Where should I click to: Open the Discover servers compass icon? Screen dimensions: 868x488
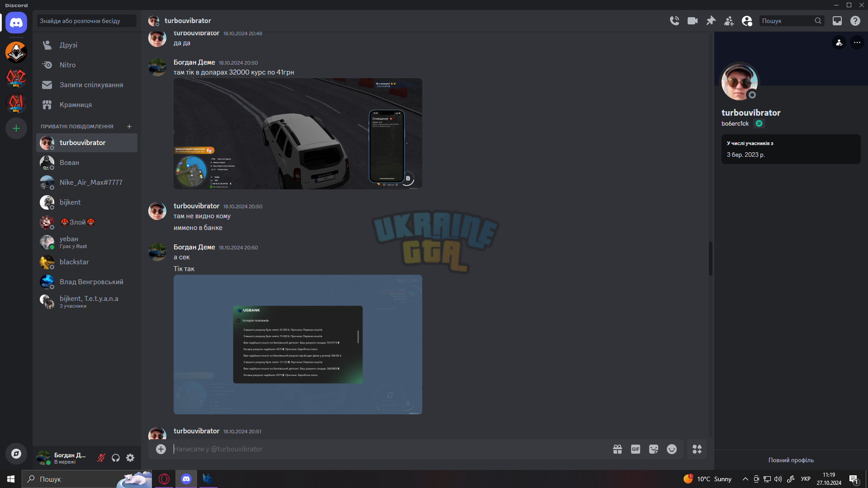pos(16,454)
